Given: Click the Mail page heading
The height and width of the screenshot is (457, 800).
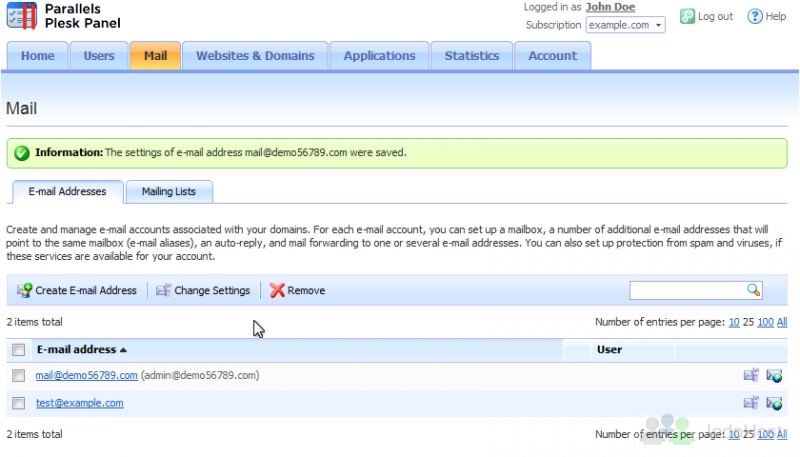Looking at the screenshot, I should [x=21, y=109].
